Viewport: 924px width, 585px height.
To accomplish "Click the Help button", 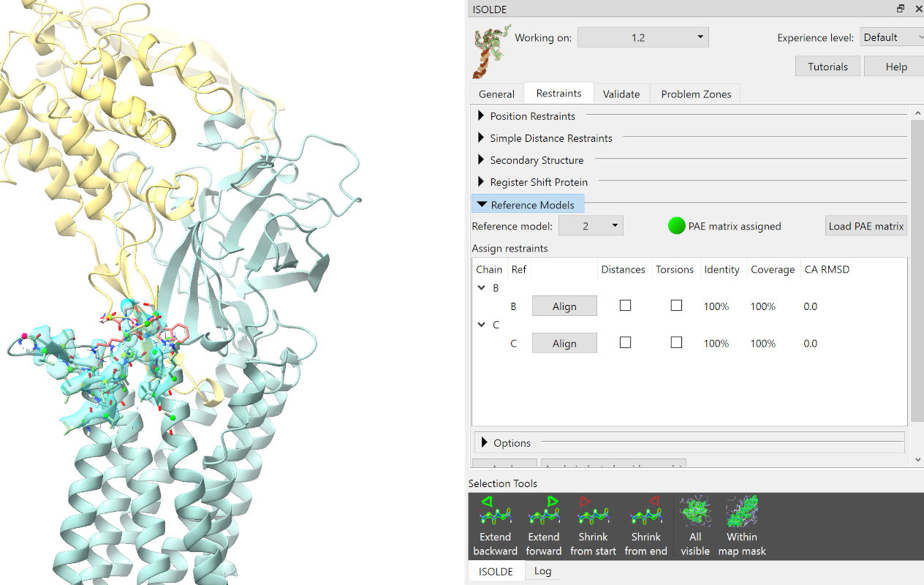I will [x=896, y=67].
